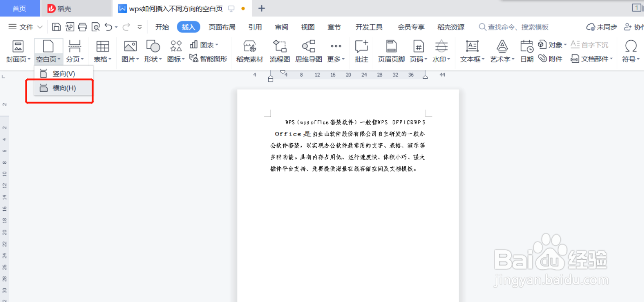
Task: Click the left indent marker on ruler
Action: (270, 79)
